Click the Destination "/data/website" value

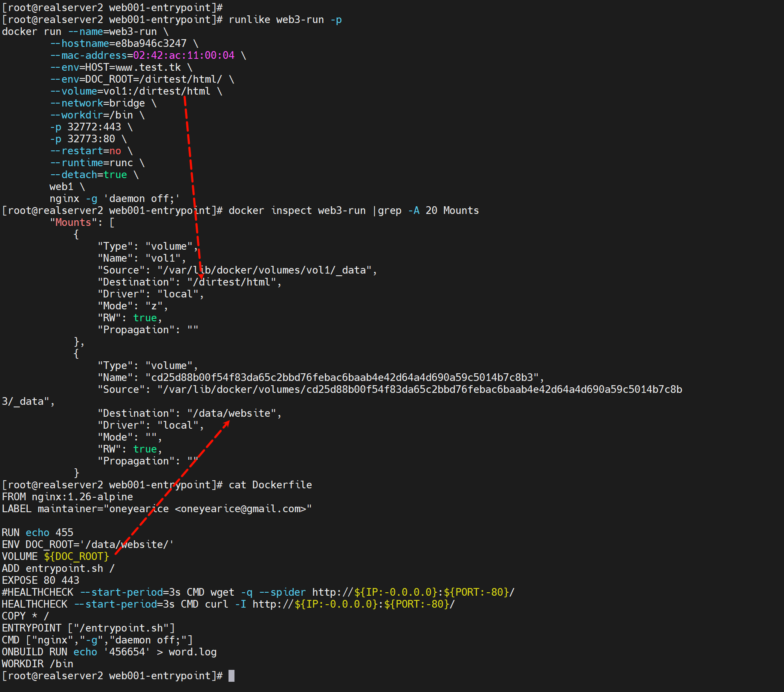tap(234, 413)
